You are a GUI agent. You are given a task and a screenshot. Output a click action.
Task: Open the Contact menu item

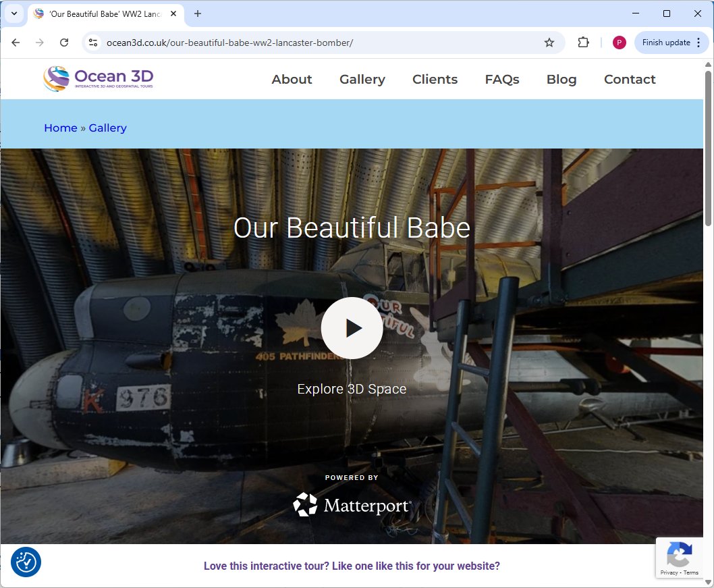coord(630,79)
